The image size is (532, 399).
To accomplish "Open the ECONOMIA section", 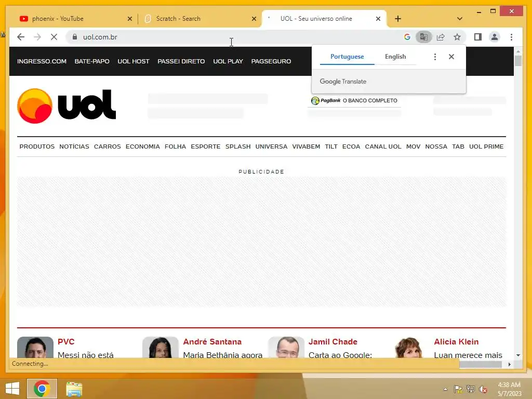I will [x=142, y=147].
